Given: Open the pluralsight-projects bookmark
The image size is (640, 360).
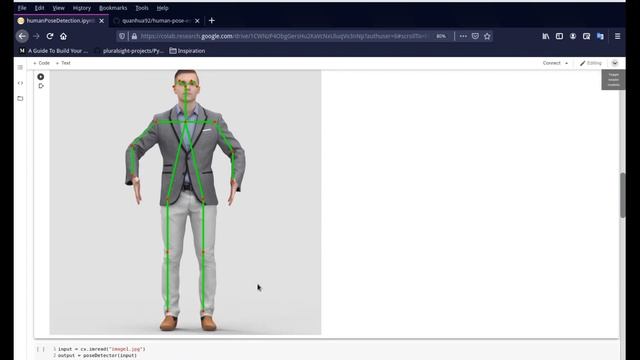Looking at the screenshot, I should point(129,51).
